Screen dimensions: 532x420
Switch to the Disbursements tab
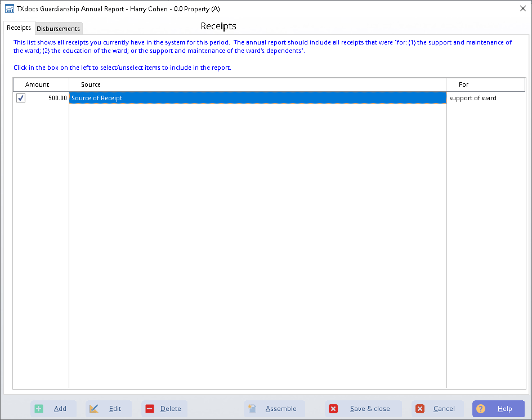tap(59, 29)
